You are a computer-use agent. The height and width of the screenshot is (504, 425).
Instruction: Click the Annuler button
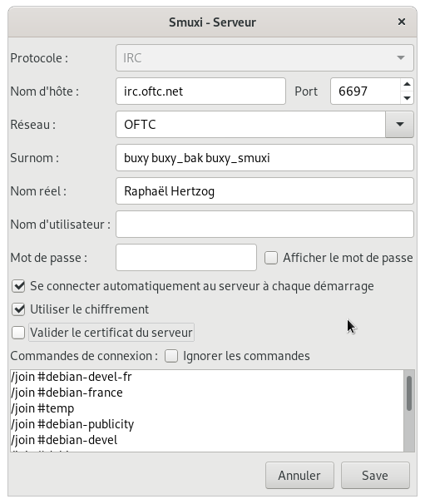click(x=299, y=476)
